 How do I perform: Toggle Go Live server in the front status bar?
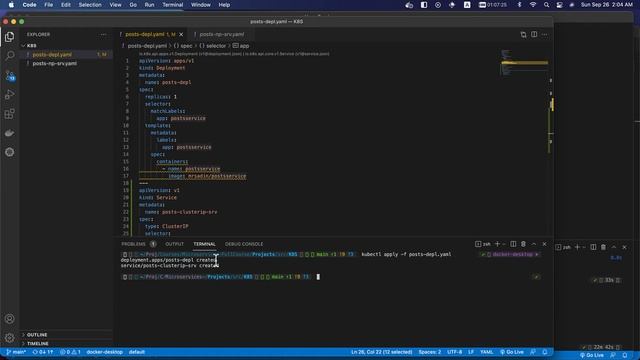(x=512, y=352)
